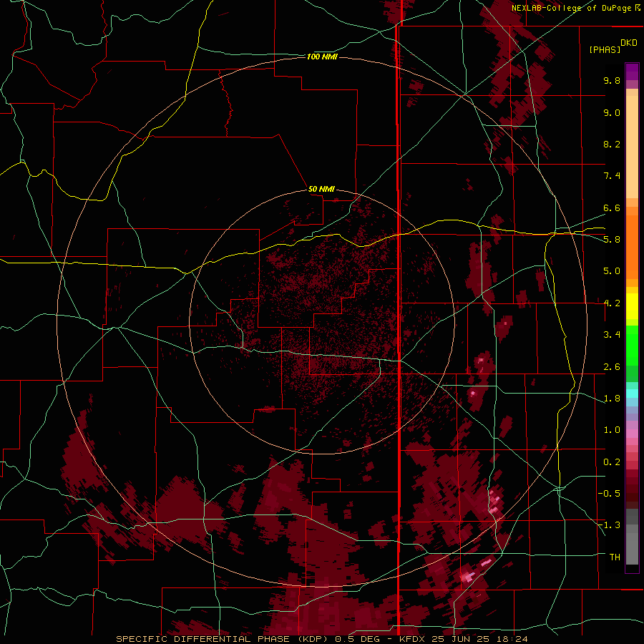The height and width of the screenshot is (644, 644).
Task: Click the 5.8 legend value
Action: pyautogui.click(x=612, y=240)
